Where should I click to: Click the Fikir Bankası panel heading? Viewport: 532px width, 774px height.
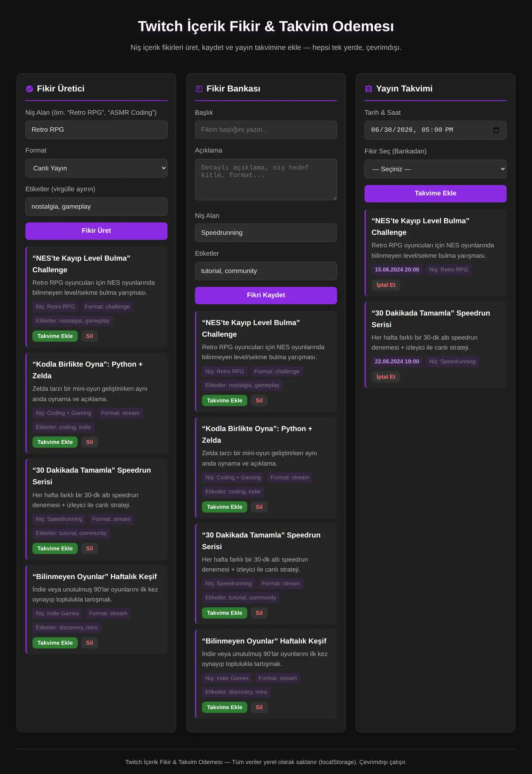point(233,89)
